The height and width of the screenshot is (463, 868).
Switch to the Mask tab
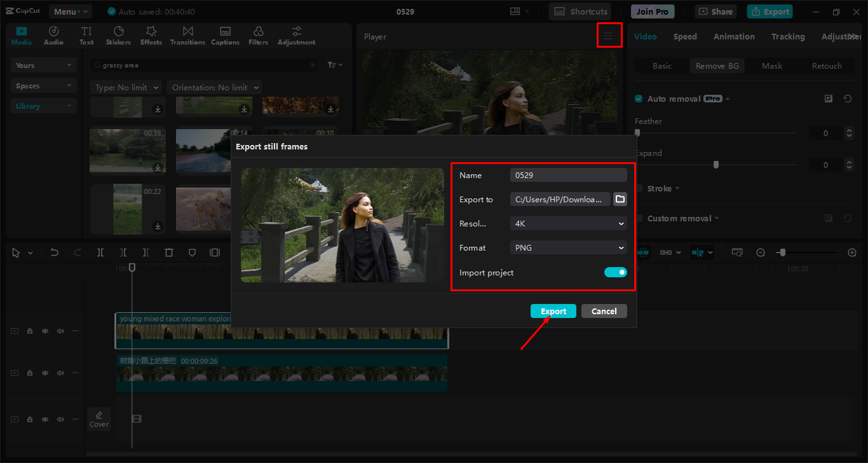pyautogui.click(x=771, y=66)
